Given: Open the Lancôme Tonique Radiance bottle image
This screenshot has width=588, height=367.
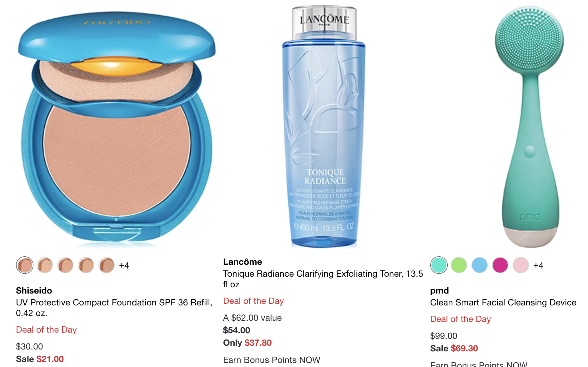Looking at the screenshot, I should pos(324,127).
